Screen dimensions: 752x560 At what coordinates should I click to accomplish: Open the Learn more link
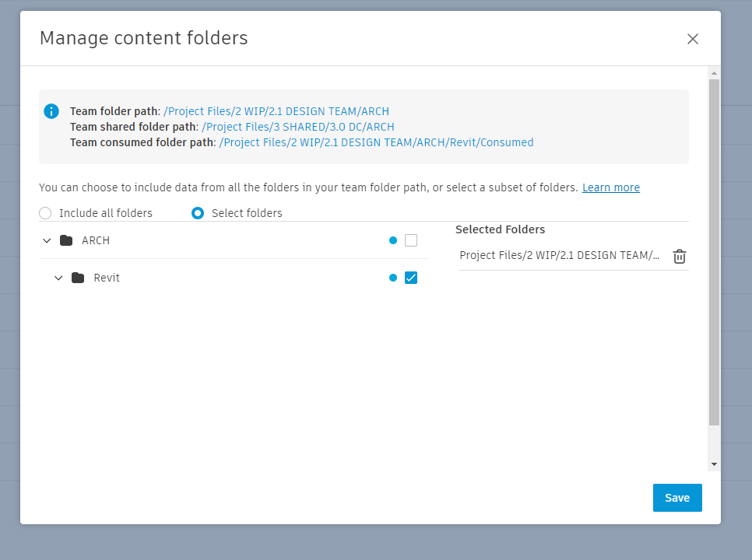[610, 187]
